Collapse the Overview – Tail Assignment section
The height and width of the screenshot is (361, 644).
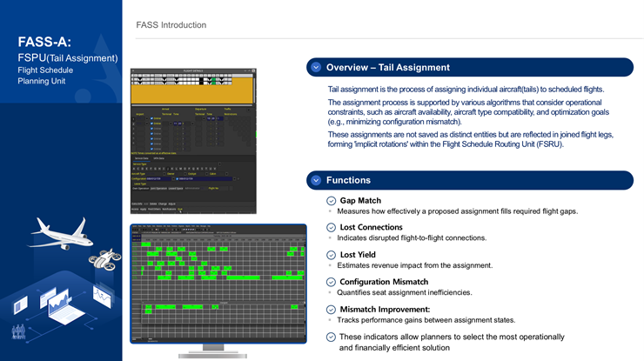point(316,68)
